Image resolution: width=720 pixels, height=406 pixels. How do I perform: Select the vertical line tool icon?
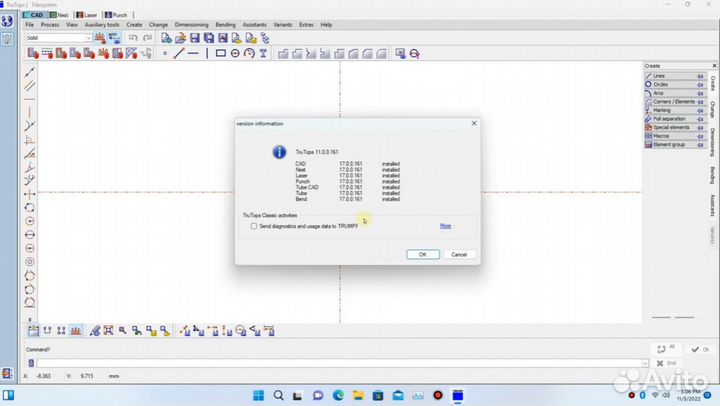[207, 54]
